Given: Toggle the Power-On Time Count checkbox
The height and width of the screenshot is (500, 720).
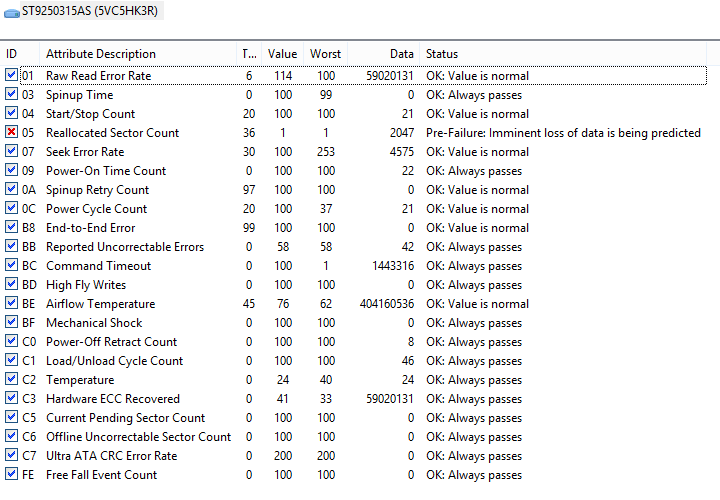Looking at the screenshot, I should click(x=11, y=170).
